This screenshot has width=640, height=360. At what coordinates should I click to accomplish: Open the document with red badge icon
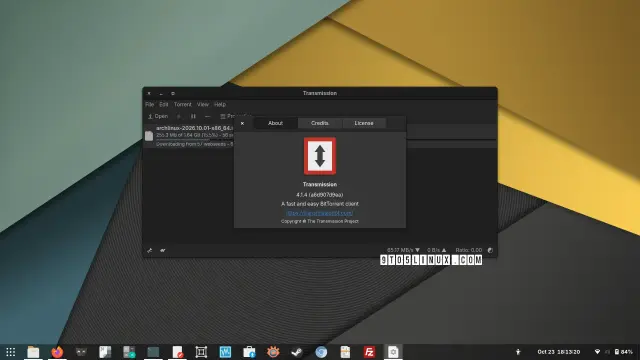point(177,352)
